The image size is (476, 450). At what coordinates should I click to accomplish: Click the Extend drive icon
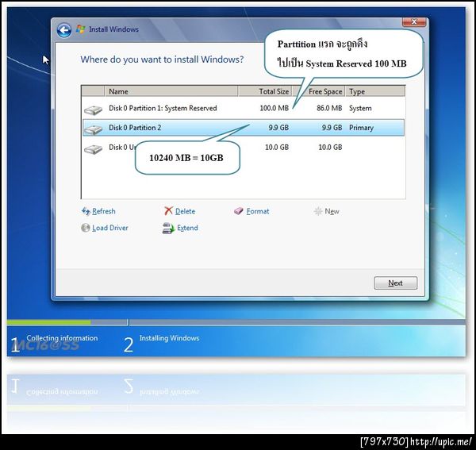click(168, 229)
